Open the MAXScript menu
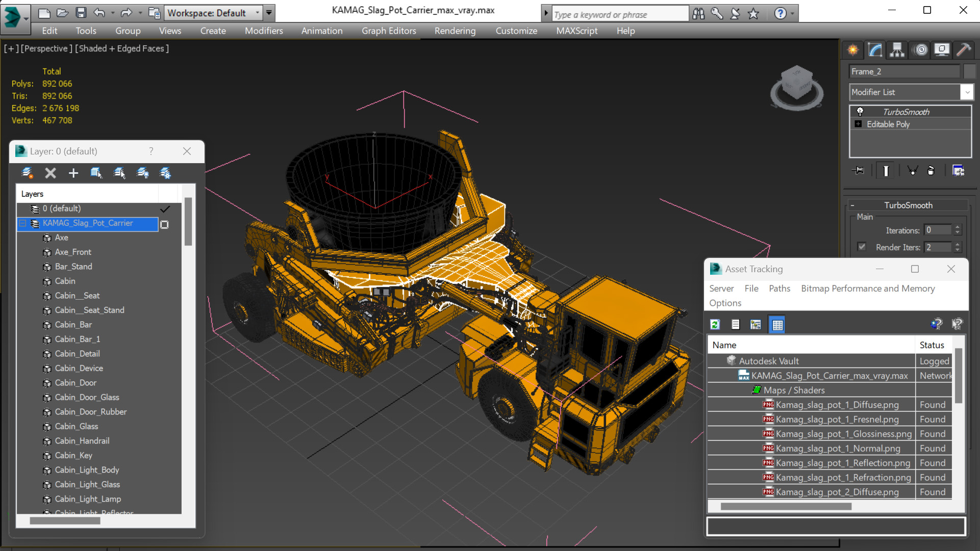 577,31
